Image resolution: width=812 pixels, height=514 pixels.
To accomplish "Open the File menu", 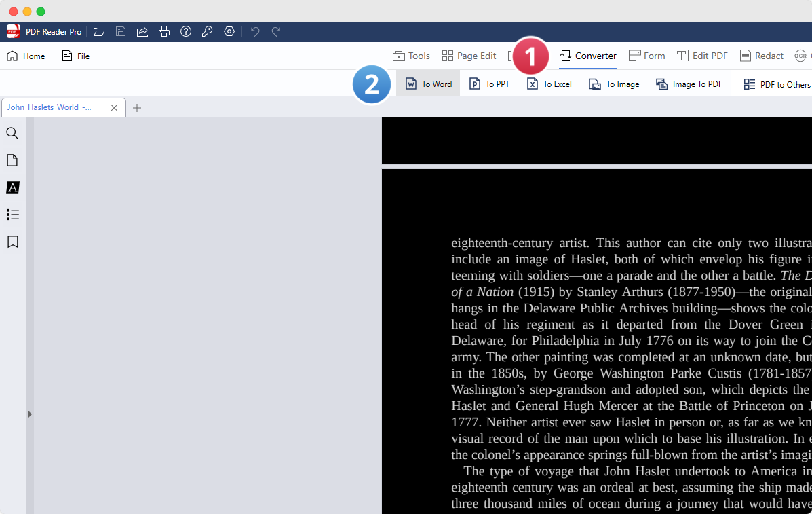I will (x=75, y=56).
